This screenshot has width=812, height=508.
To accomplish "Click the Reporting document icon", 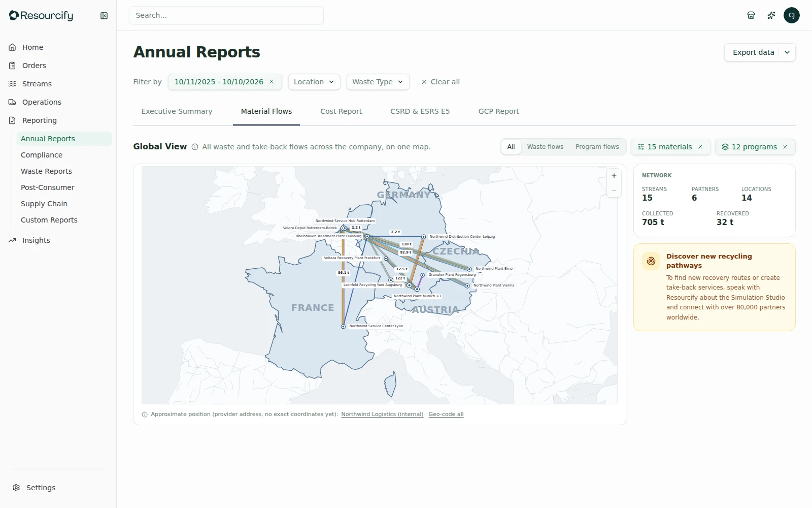I will (x=12, y=120).
